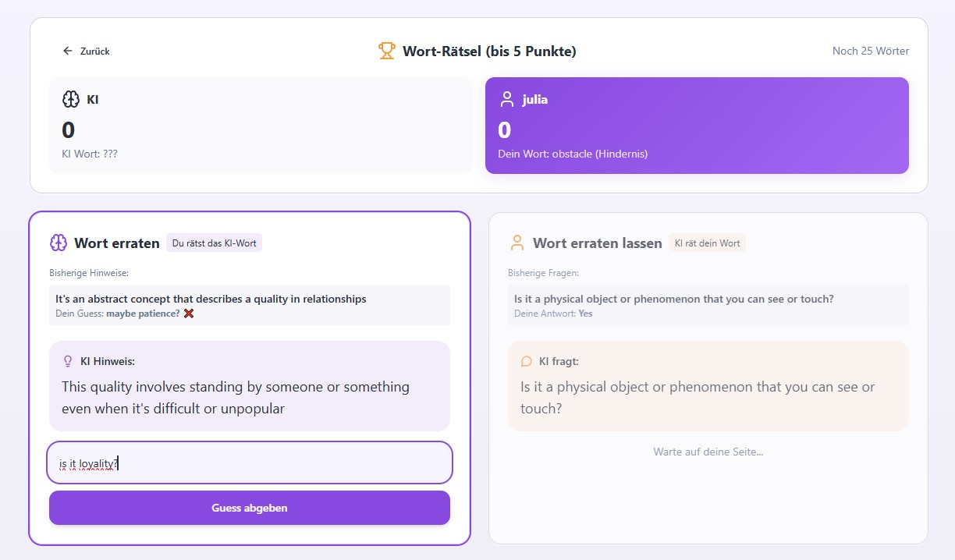Click the brain icon beside KI score
Image resolution: width=955 pixels, height=560 pixels.
[71, 100]
